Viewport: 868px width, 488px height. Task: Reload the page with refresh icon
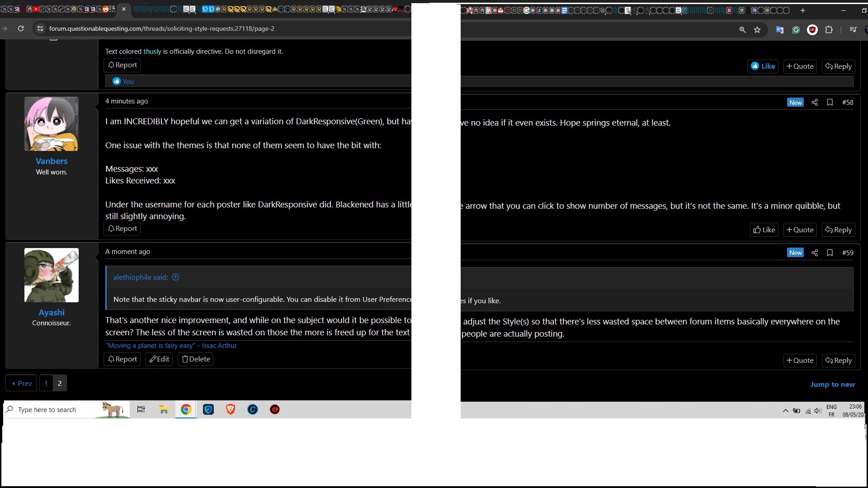[21, 28]
